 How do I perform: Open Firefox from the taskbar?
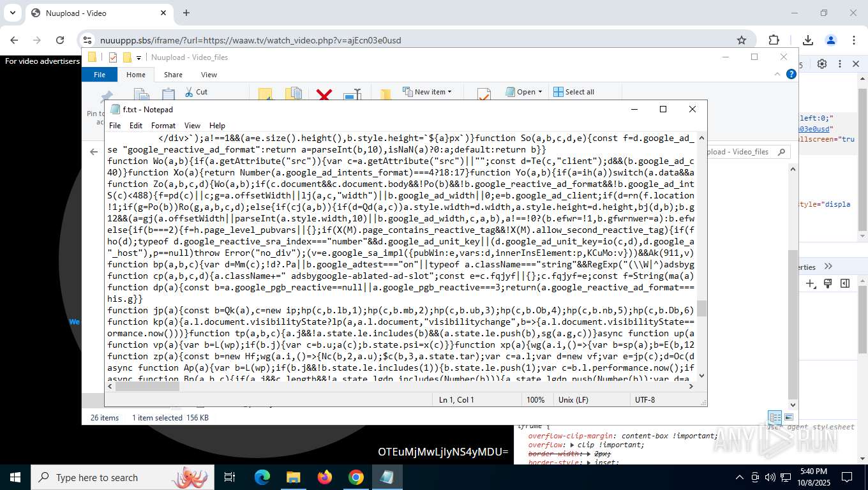pyautogui.click(x=325, y=477)
